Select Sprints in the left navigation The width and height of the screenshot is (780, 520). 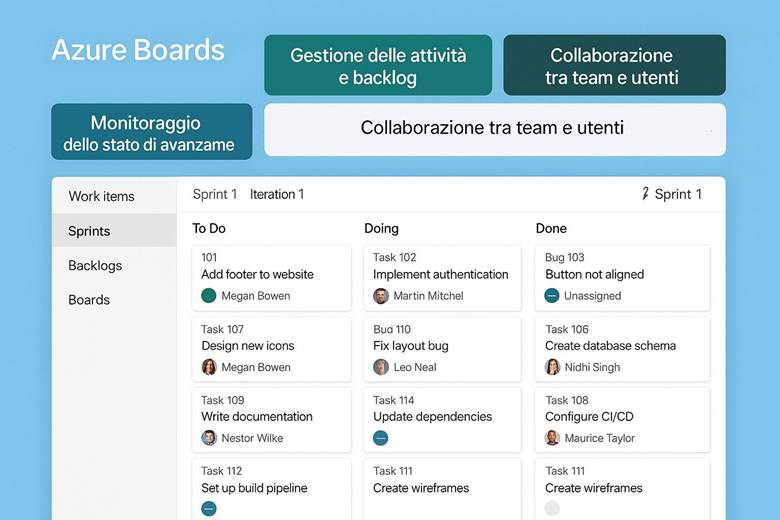(89, 231)
